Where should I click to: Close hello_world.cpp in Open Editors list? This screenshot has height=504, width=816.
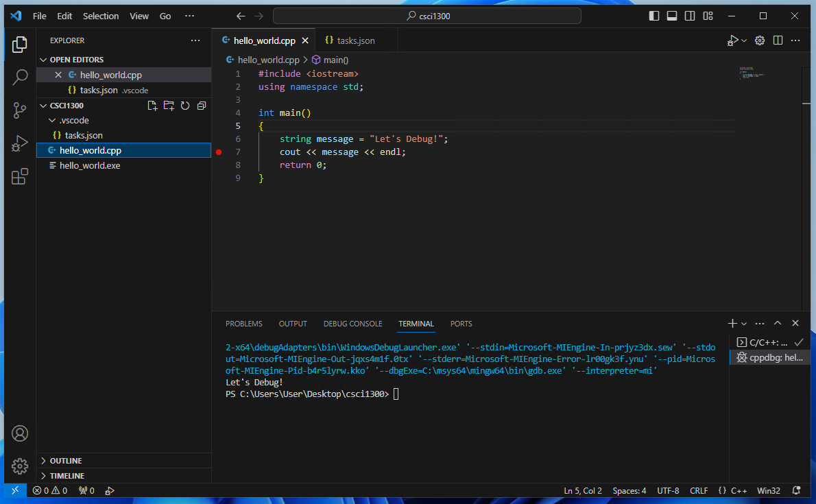pos(58,75)
